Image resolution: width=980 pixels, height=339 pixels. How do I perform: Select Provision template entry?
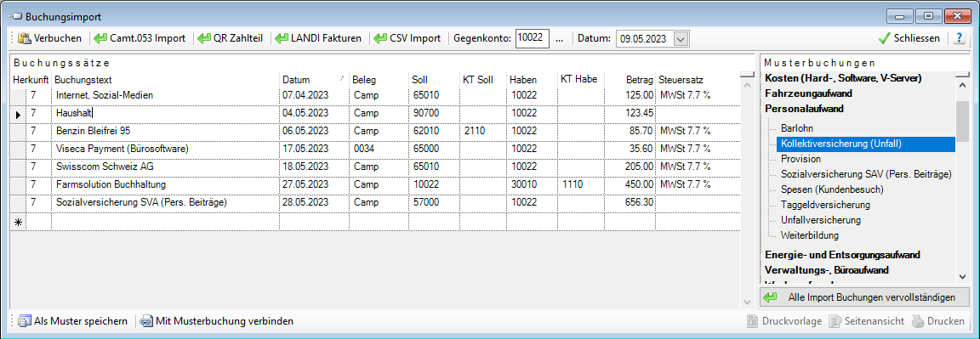tap(801, 159)
